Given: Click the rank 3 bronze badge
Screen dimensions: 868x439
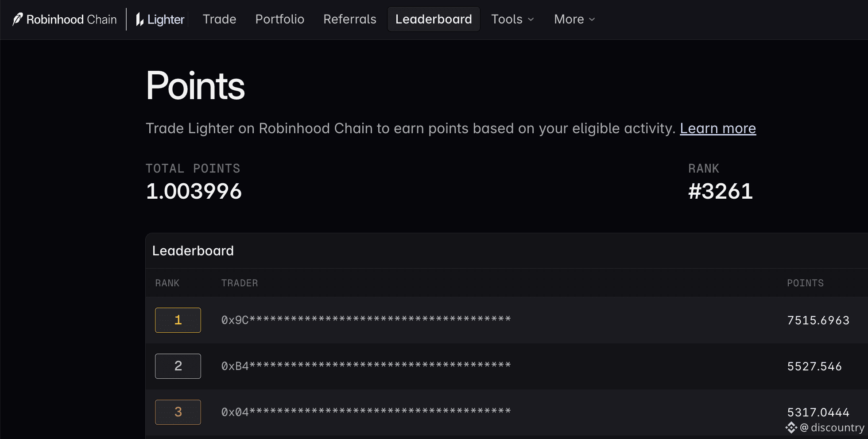Looking at the screenshot, I should pyautogui.click(x=178, y=412).
